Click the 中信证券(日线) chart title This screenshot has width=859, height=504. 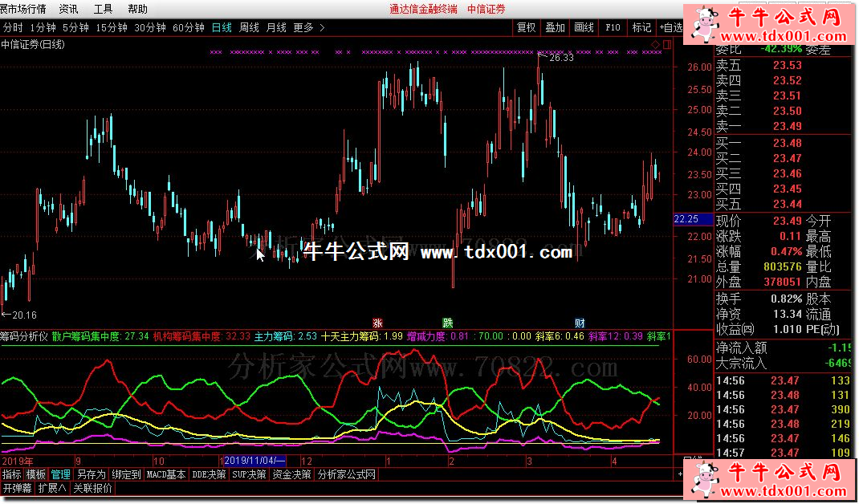click(33, 44)
